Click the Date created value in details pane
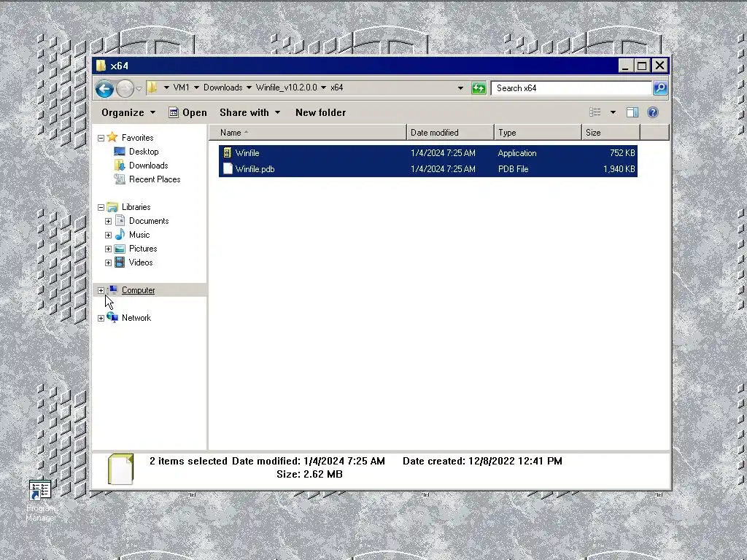 tap(515, 461)
